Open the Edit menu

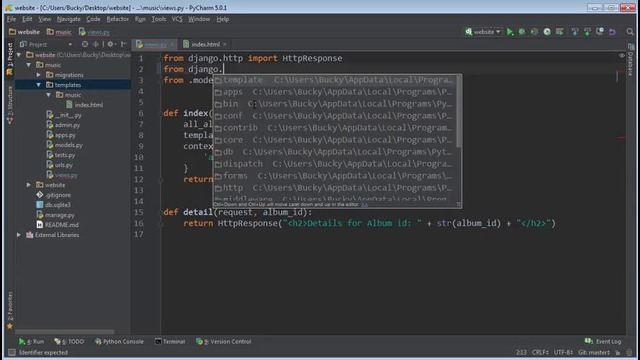coord(27,19)
